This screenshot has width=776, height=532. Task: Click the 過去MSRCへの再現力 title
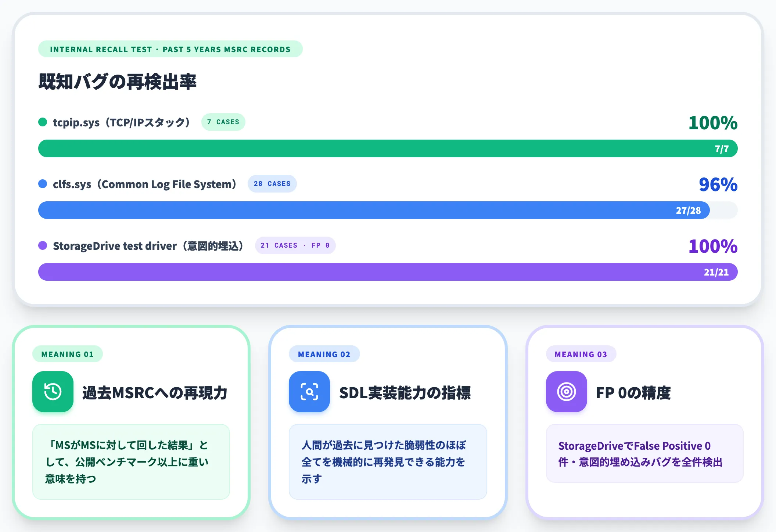pyautogui.click(x=155, y=393)
